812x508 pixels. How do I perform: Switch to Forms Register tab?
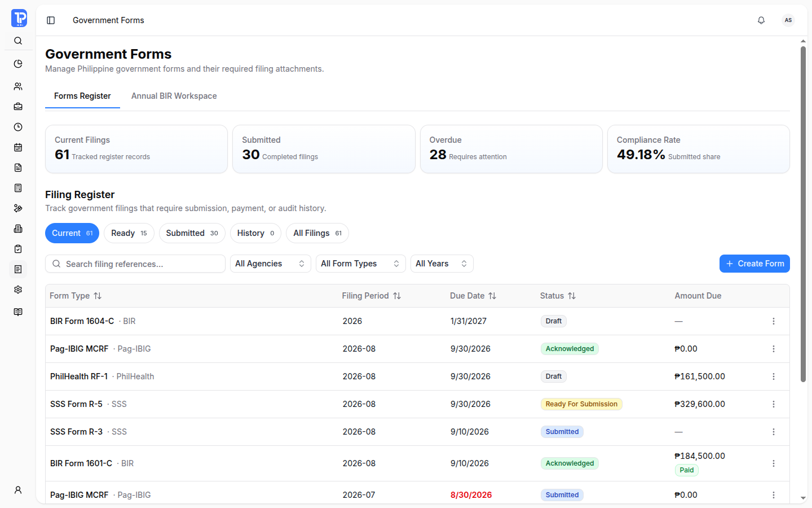click(x=82, y=96)
